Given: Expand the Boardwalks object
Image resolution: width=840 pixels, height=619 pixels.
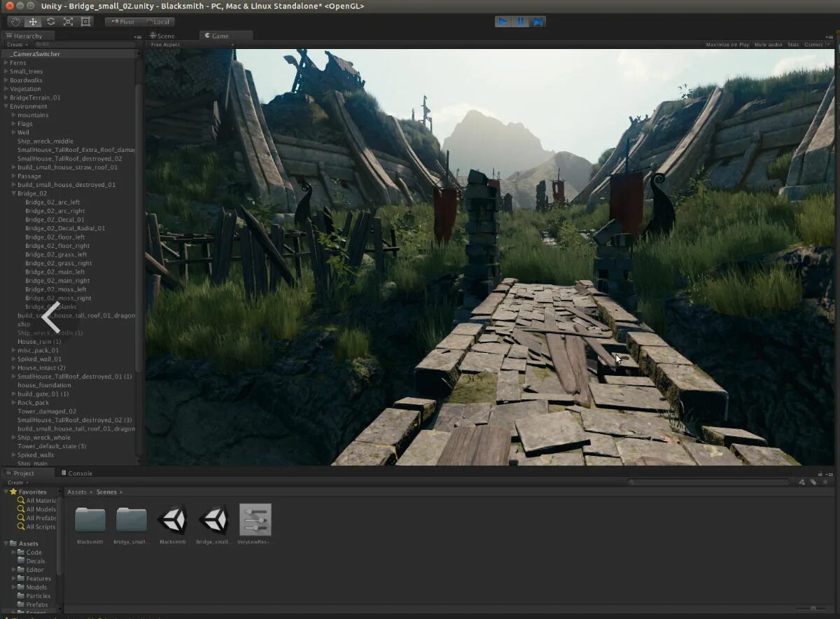Looking at the screenshot, I should (6, 81).
